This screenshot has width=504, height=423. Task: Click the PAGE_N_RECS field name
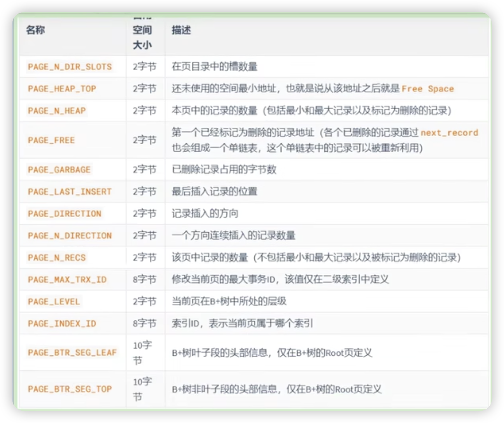[57, 258]
